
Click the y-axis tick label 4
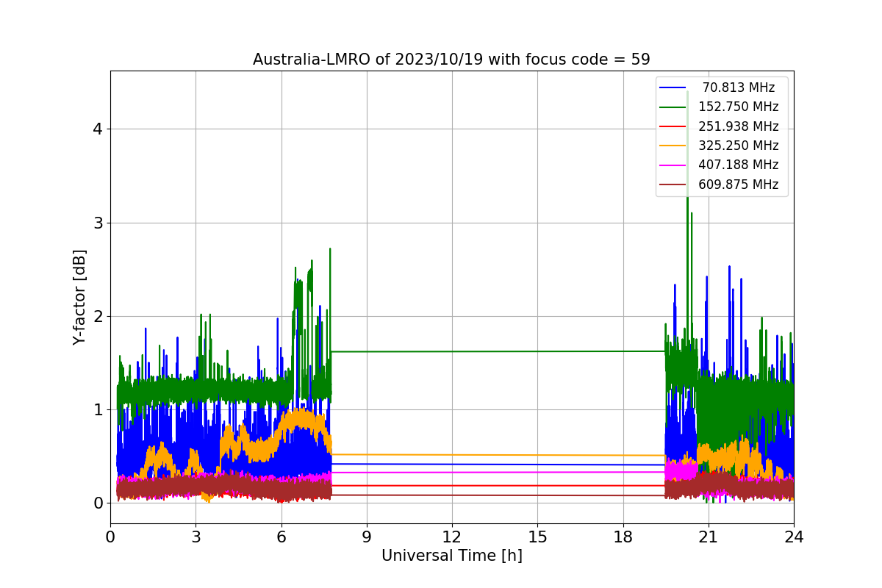coord(98,129)
